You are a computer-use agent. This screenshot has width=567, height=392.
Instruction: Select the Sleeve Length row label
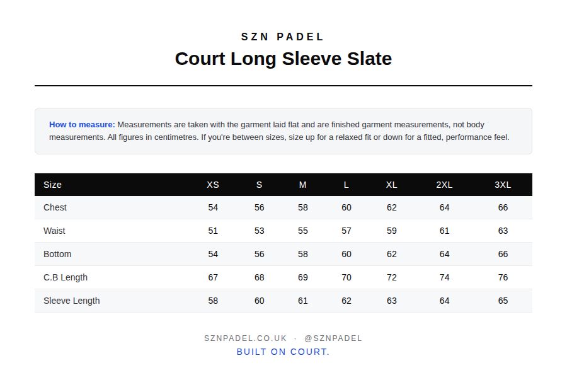tap(72, 301)
